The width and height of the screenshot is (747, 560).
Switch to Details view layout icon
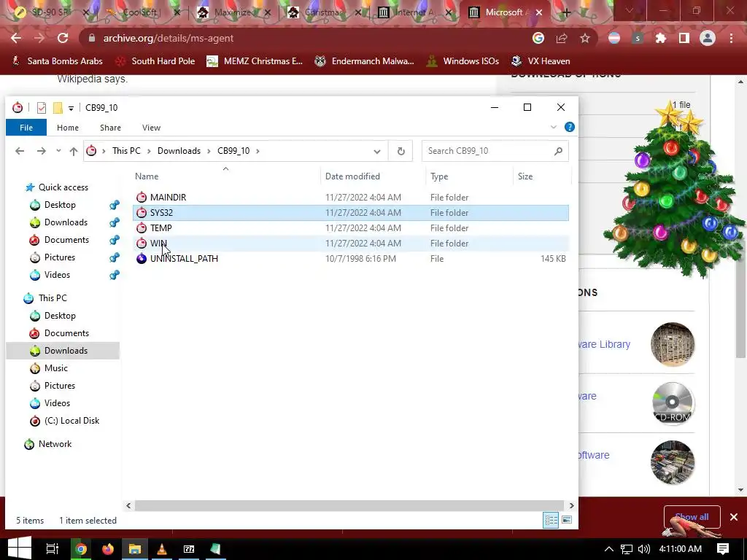551,520
